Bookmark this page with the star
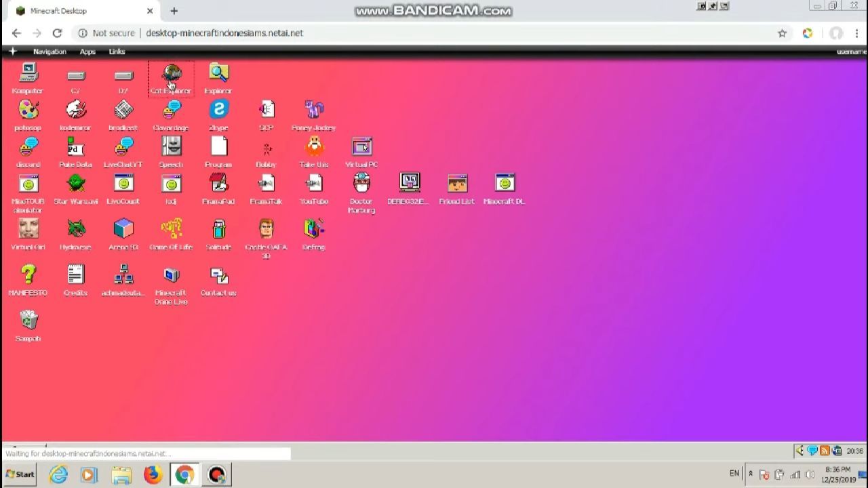Screen dimensions: 868x488 782,33
